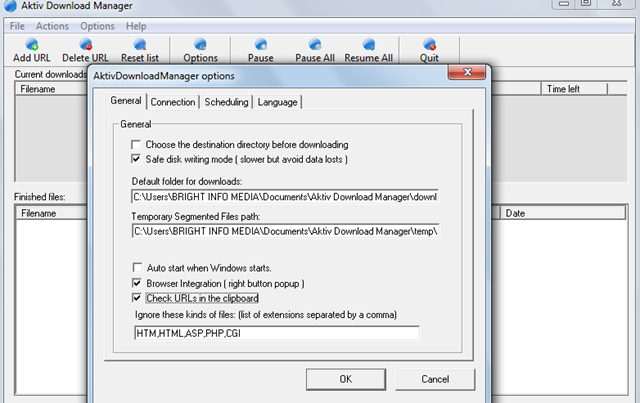This screenshot has height=403, width=640.
Task: Click the Cancel button
Action: (435, 379)
